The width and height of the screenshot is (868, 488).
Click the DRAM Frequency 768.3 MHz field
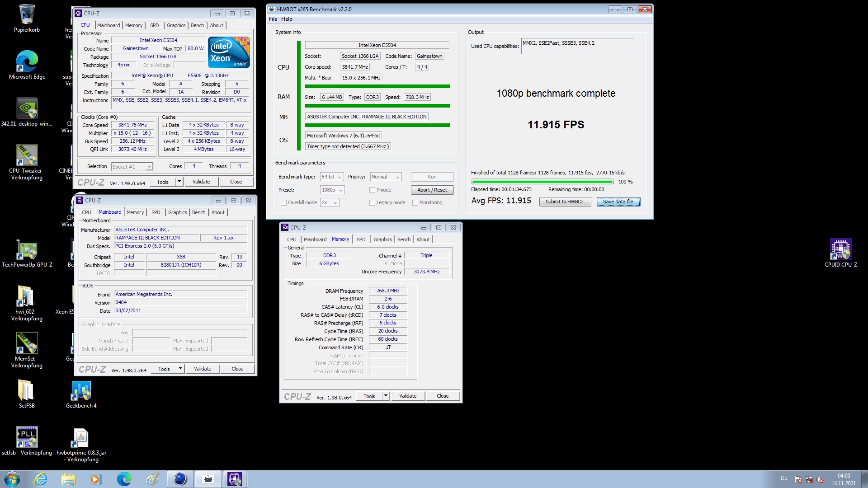(388, 291)
